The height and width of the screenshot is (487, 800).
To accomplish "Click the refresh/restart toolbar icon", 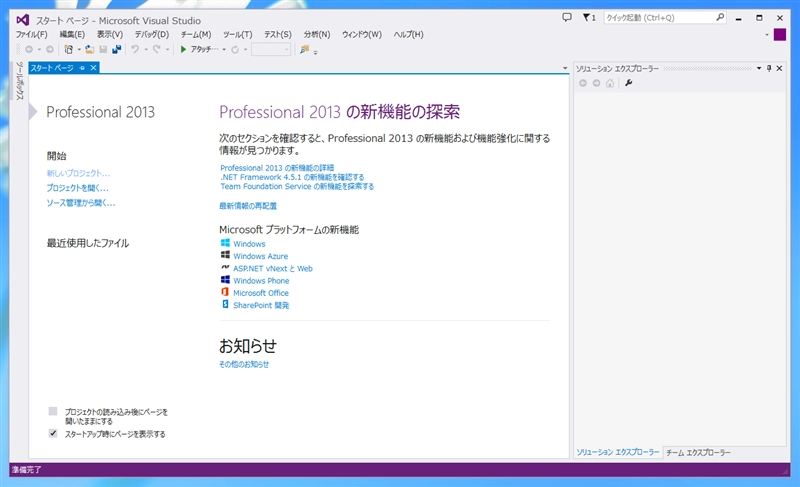I will point(235,49).
